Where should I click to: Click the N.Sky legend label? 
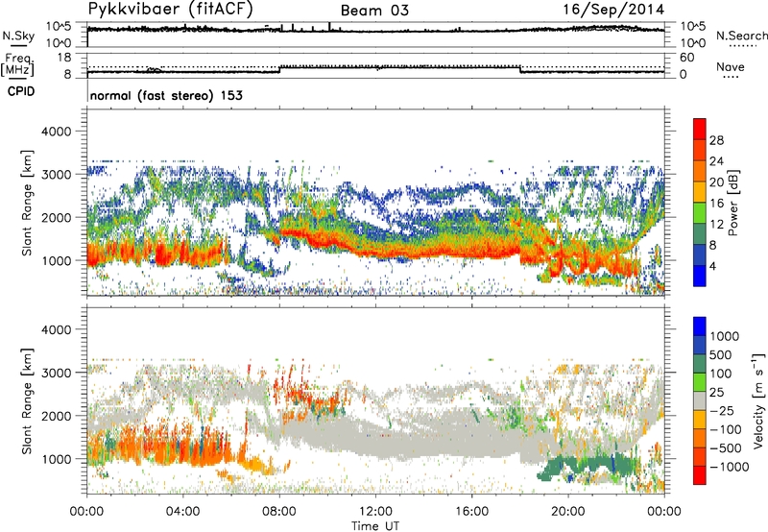click(18, 36)
